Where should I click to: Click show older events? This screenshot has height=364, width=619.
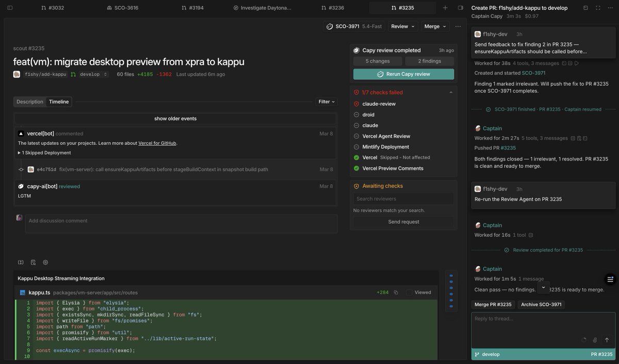coord(175,119)
